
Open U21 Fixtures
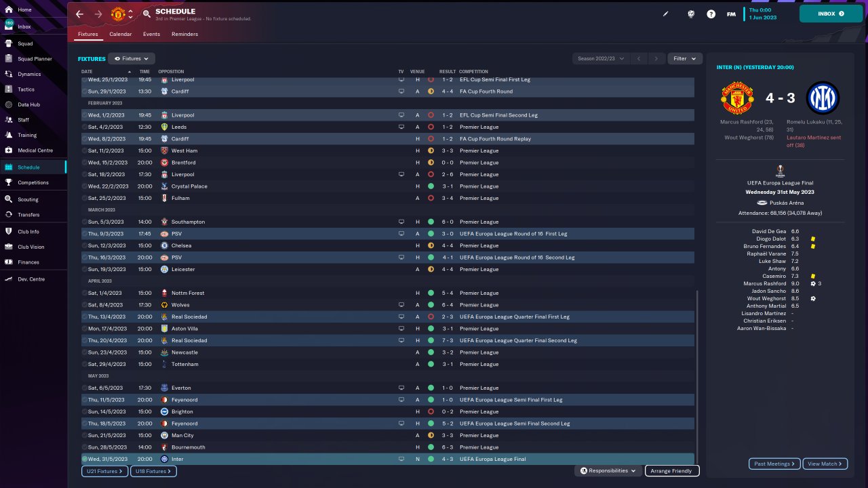pyautogui.click(x=105, y=471)
